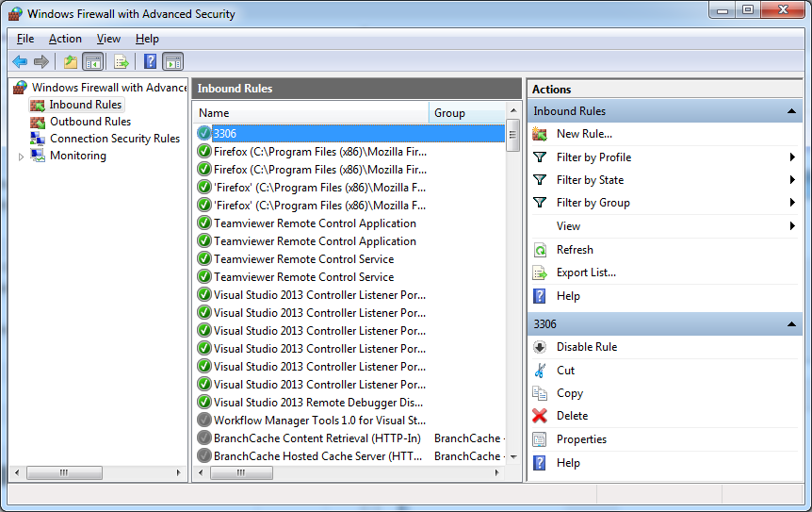Collapse the Inbound Rules actions section
812x512 pixels.
click(791, 111)
